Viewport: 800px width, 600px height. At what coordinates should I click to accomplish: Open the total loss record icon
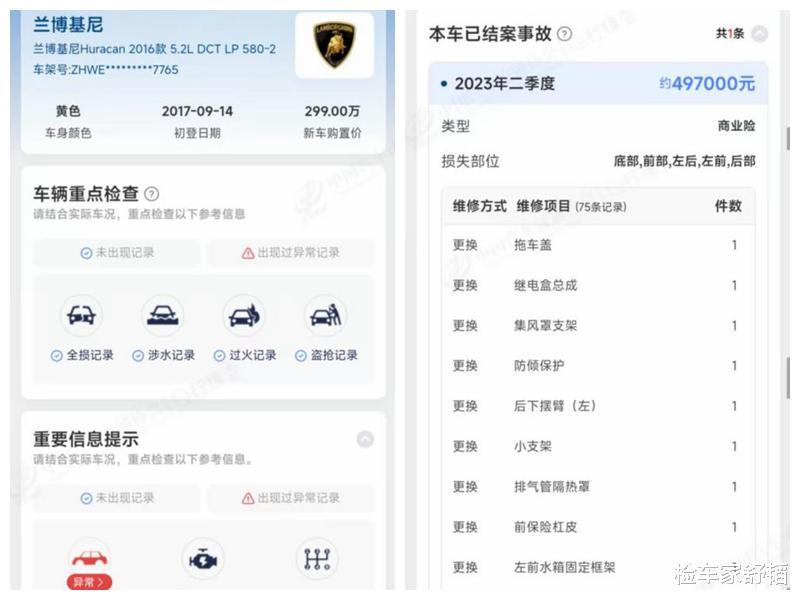[x=81, y=315]
